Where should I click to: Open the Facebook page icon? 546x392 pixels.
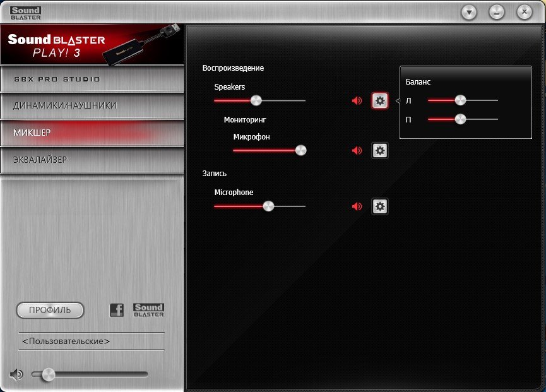click(117, 310)
